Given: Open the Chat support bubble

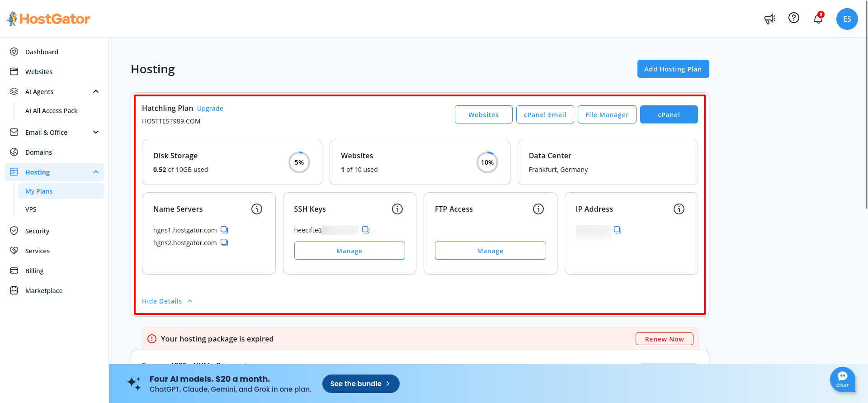Looking at the screenshot, I should pyautogui.click(x=843, y=379).
